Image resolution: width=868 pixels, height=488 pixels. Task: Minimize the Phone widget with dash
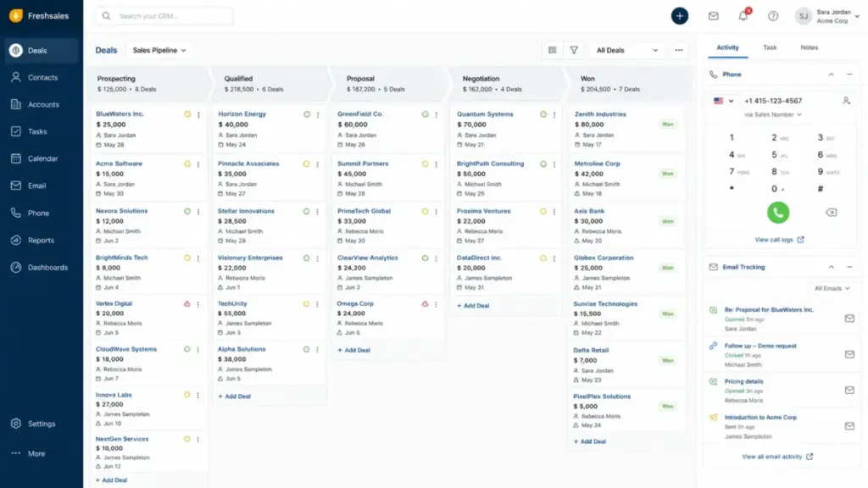849,75
